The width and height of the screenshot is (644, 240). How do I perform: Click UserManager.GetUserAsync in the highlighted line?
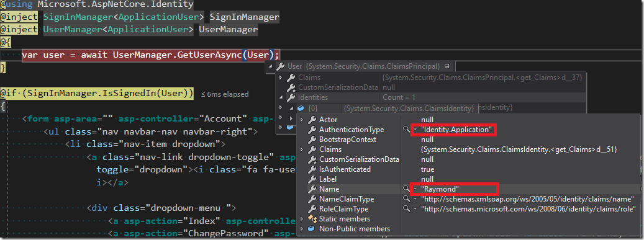click(178, 55)
